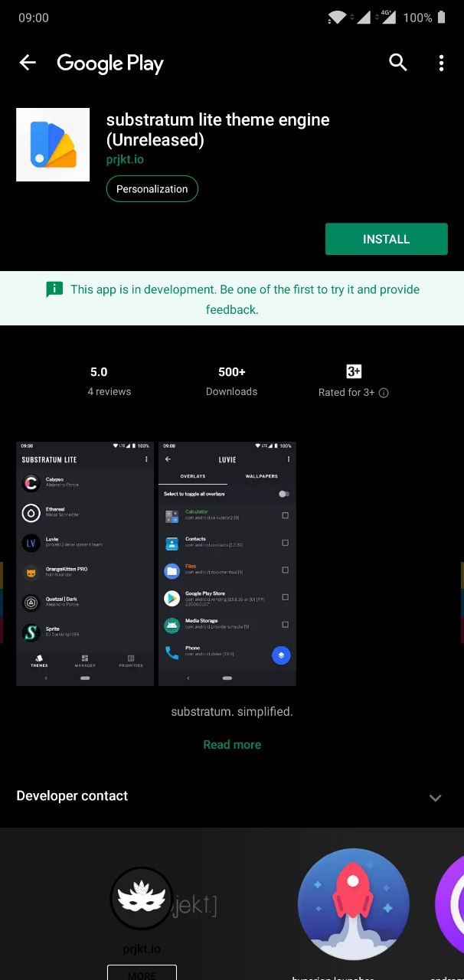Tap the Rated for 3+ label
This screenshot has height=980, width=464.
point(347,393)
